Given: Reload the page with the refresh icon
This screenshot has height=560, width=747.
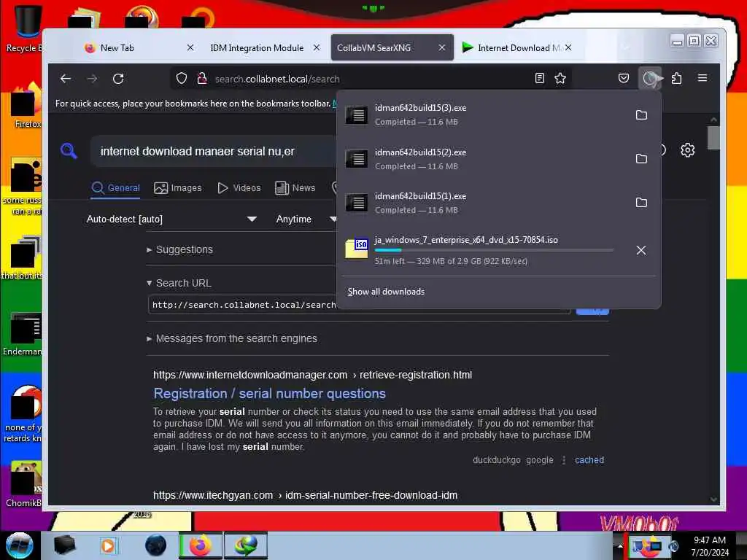Looking at the screenshot, I should point(118,79).
